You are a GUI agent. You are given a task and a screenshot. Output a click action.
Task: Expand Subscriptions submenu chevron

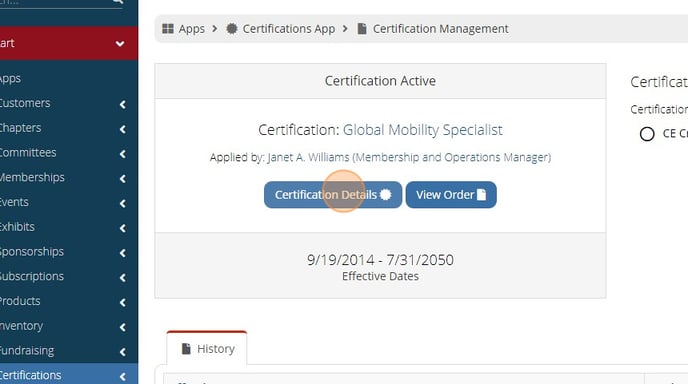pyautogui.click(x=122, y=277)
